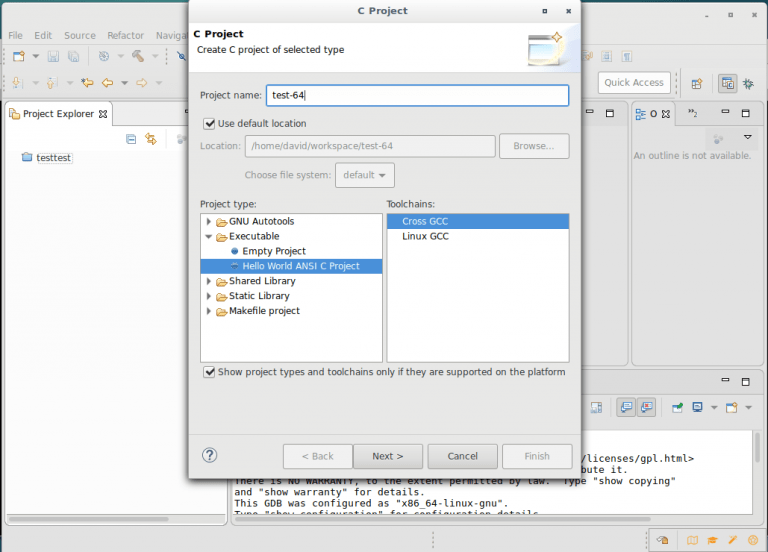
Task: Select the Cross GCC toolchain
Action: (478, 221)
